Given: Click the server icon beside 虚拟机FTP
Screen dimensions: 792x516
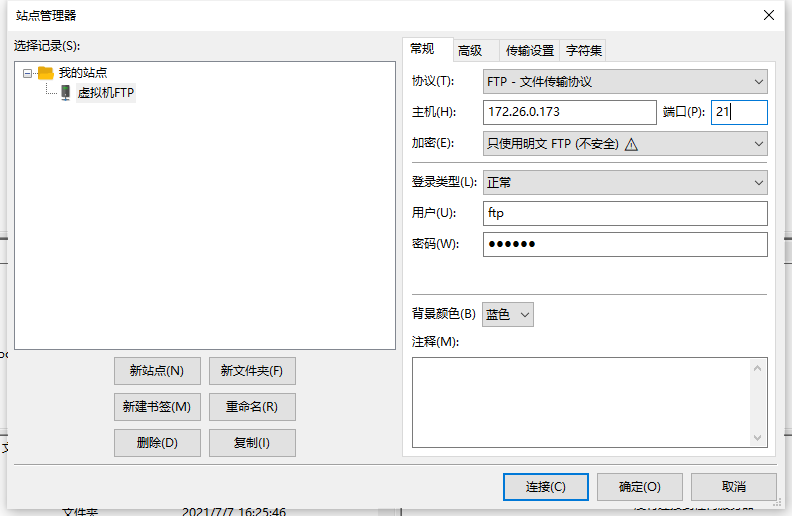Looking at the screenshot, I should 66,93.
